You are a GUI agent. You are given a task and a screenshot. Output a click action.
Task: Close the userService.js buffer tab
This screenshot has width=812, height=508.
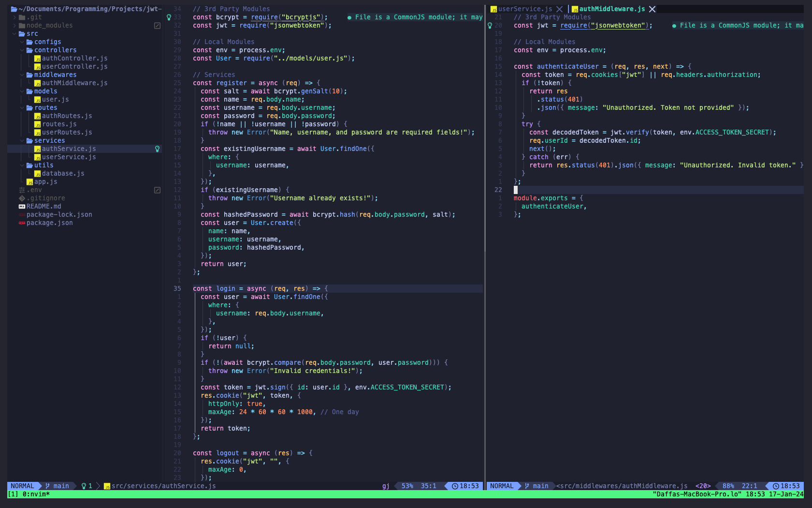tap(559, 9)
